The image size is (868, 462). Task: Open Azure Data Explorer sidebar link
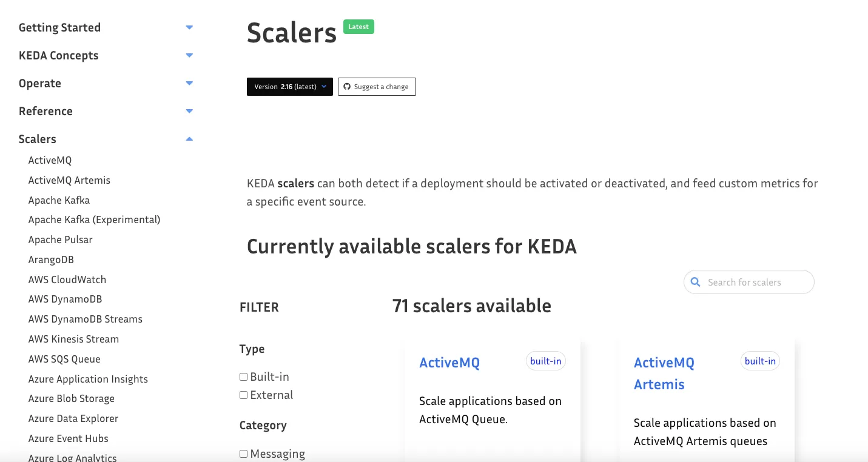click(x=73, y=418)
